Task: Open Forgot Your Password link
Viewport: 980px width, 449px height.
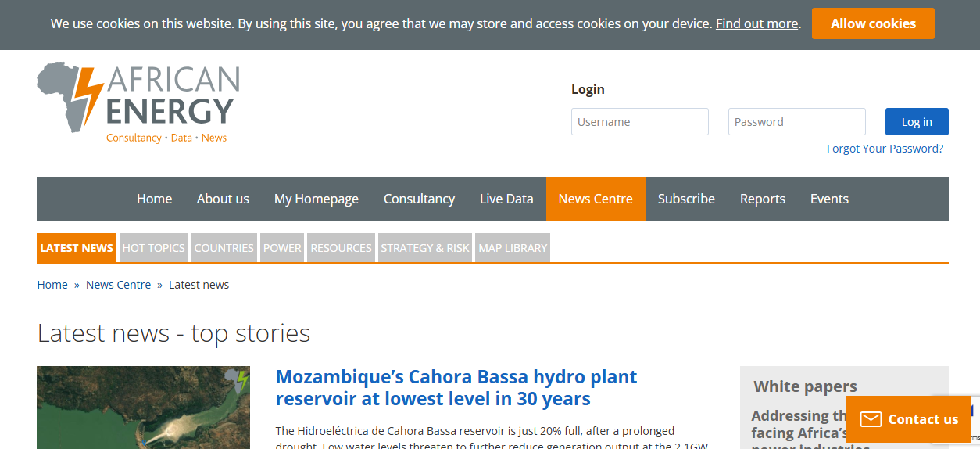Action: pos(885,149)
